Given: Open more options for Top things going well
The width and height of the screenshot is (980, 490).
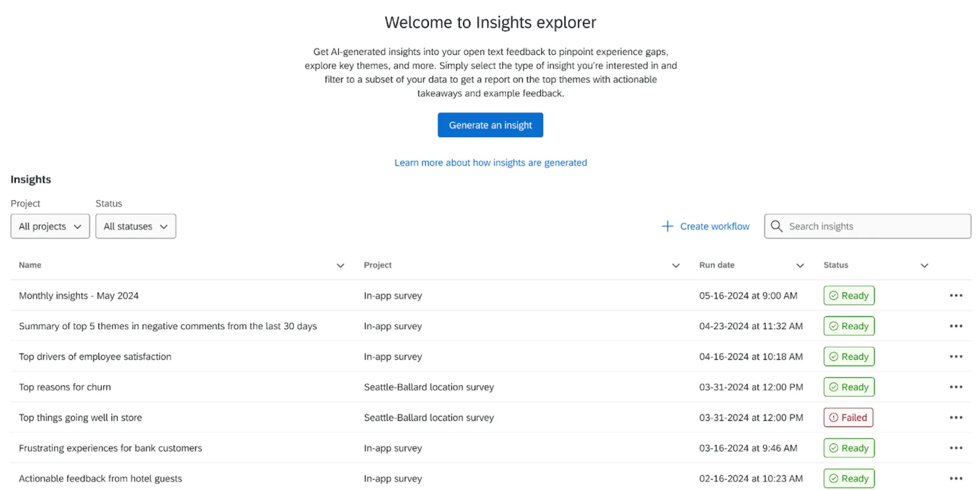Looking at the screenshot, I should coord(956,418).
